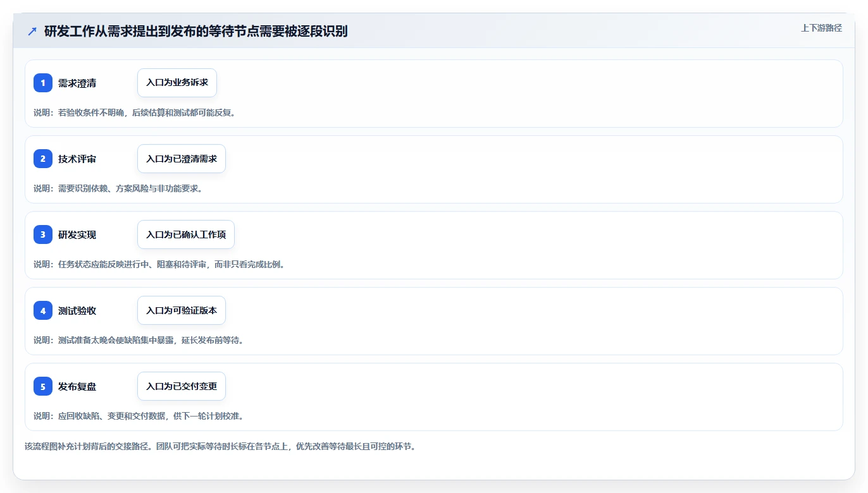868x493 pixels.
Task: Click the 发布复盘 step title
Action: coord(77,387)
